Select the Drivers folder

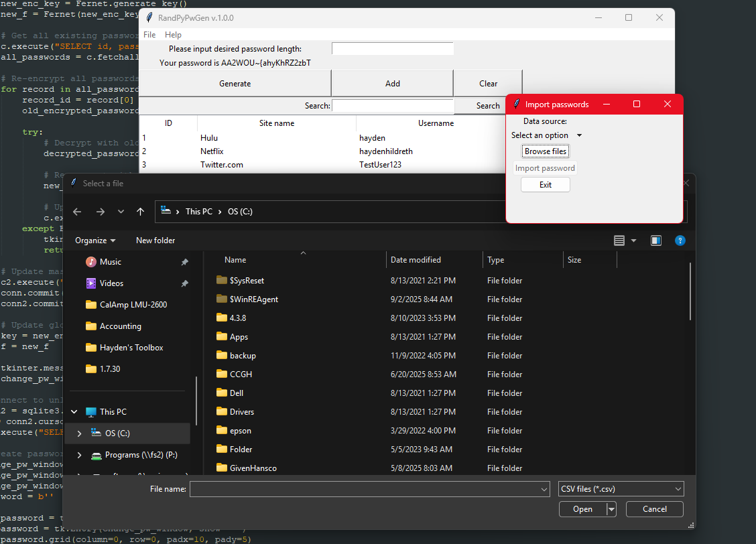241,412
